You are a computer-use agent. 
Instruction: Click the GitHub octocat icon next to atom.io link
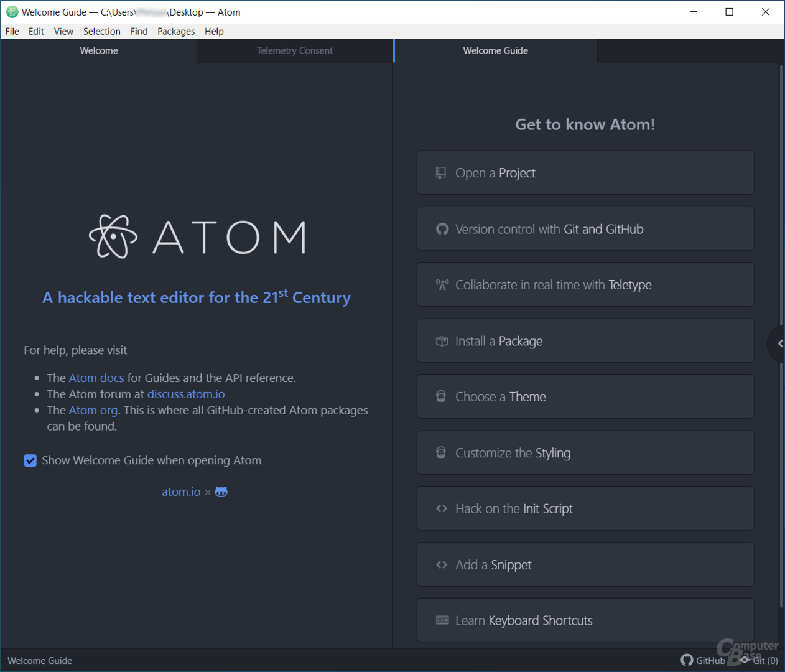coord(221,492)
